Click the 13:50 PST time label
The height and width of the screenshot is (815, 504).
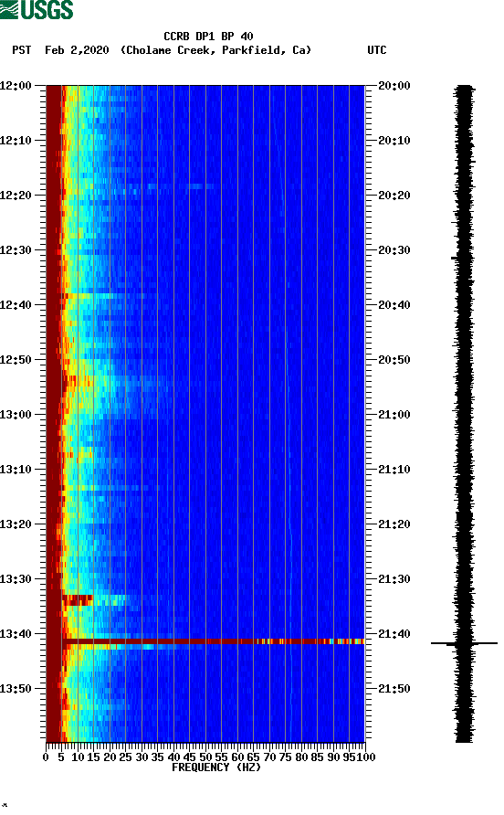click(x=16, y=689)
